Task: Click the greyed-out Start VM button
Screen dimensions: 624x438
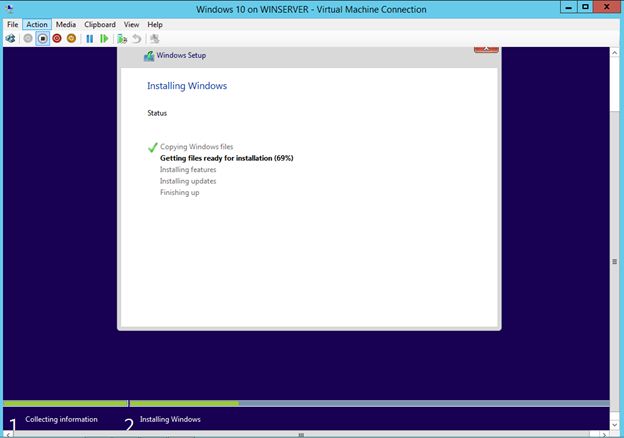Action: (x=28, y=39)
